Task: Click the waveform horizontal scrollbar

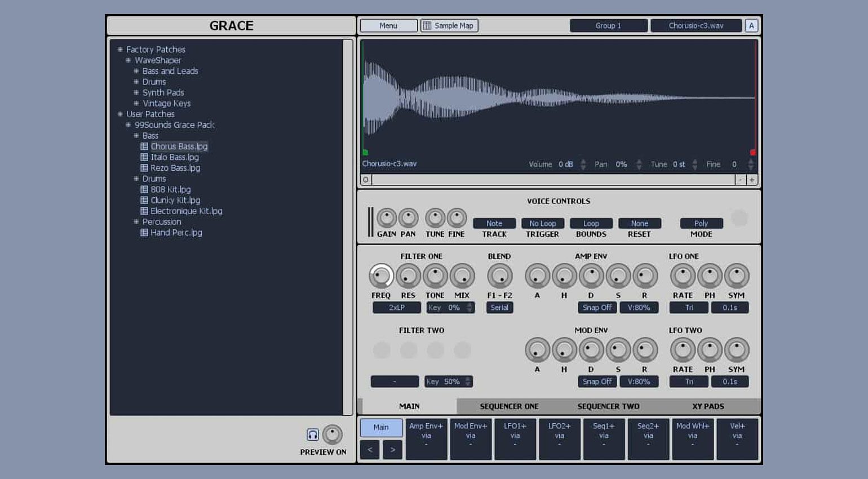Action: click(x=553, y=180)
